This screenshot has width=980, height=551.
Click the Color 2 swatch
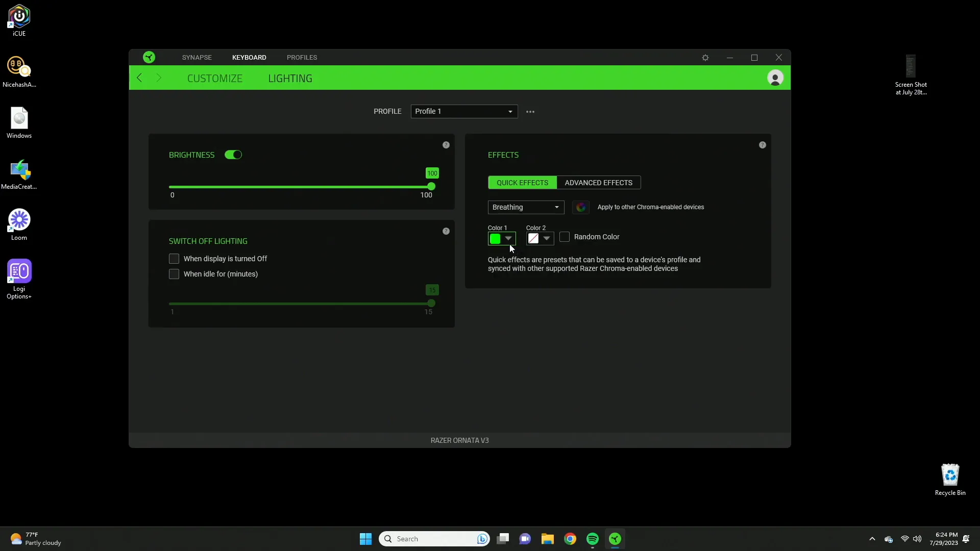(x=533, y=239)
